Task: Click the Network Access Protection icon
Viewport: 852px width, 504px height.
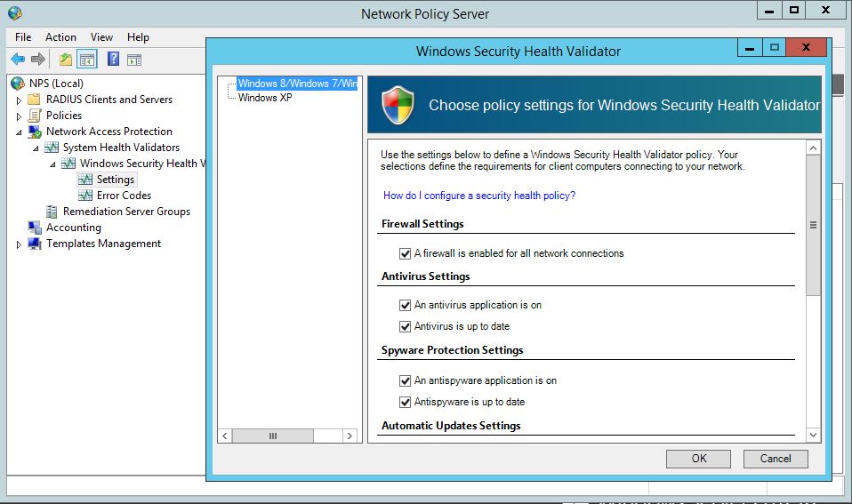Action: click(x=35, y=132)
